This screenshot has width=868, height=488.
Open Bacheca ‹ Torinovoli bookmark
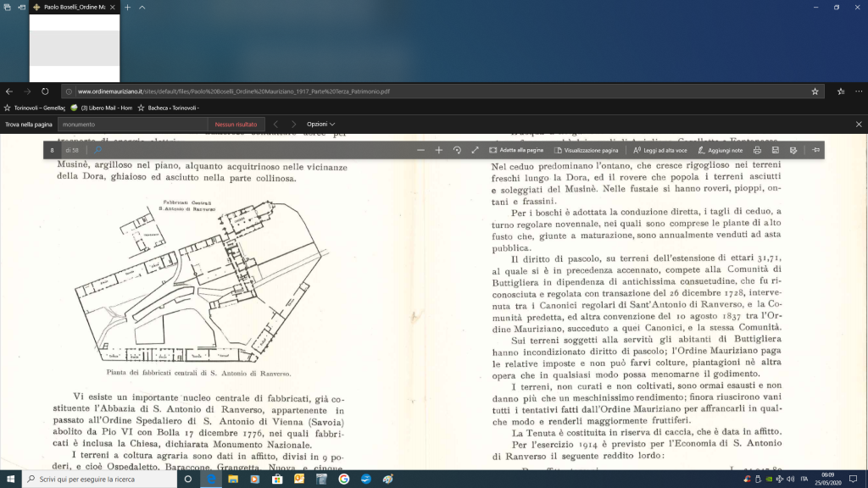pos(169,108)
